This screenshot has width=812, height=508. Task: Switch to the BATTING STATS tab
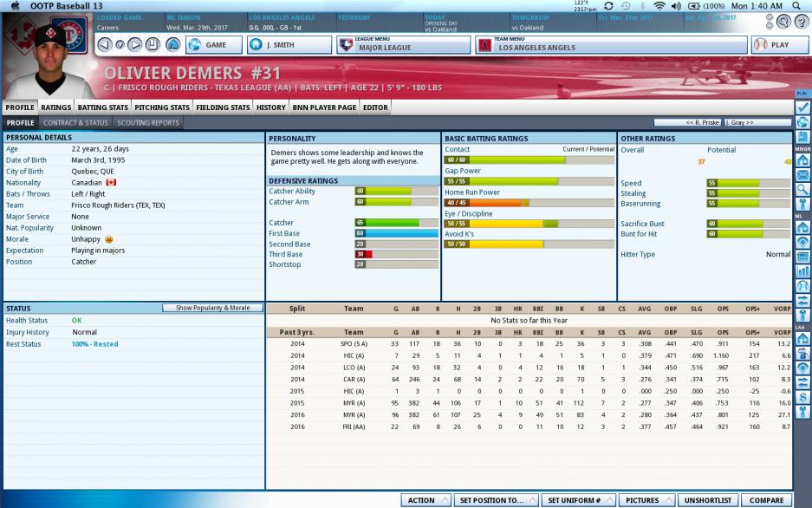[x=102, y=107]
